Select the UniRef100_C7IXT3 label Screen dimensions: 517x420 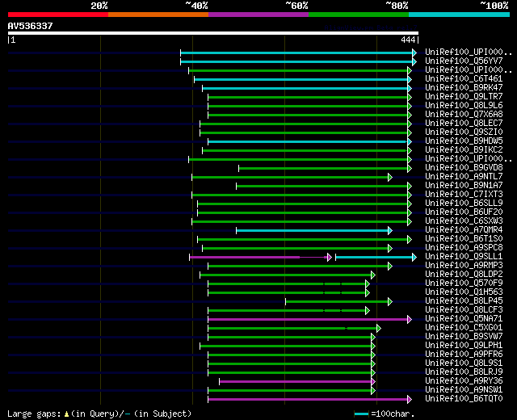click(x=464, y=195)
